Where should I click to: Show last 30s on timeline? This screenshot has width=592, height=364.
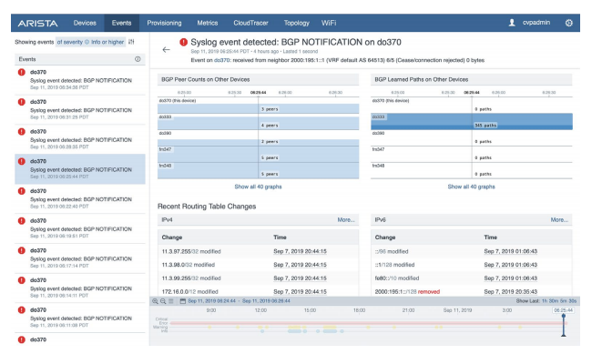point(573,301)
